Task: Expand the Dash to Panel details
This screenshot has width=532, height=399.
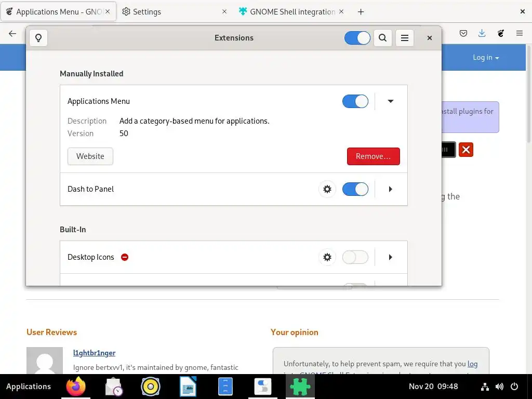Action: (x=391, y=189)
